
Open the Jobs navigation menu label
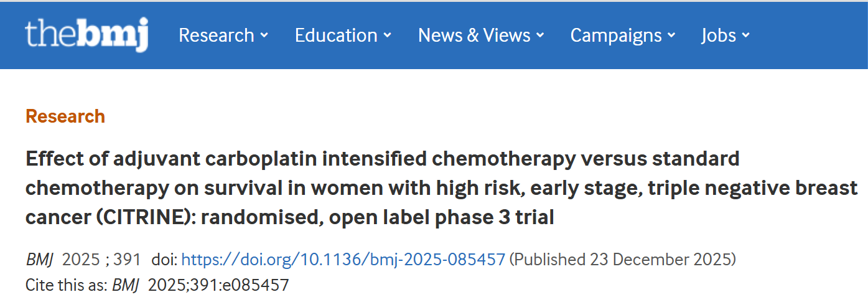[x=719, y=35]
